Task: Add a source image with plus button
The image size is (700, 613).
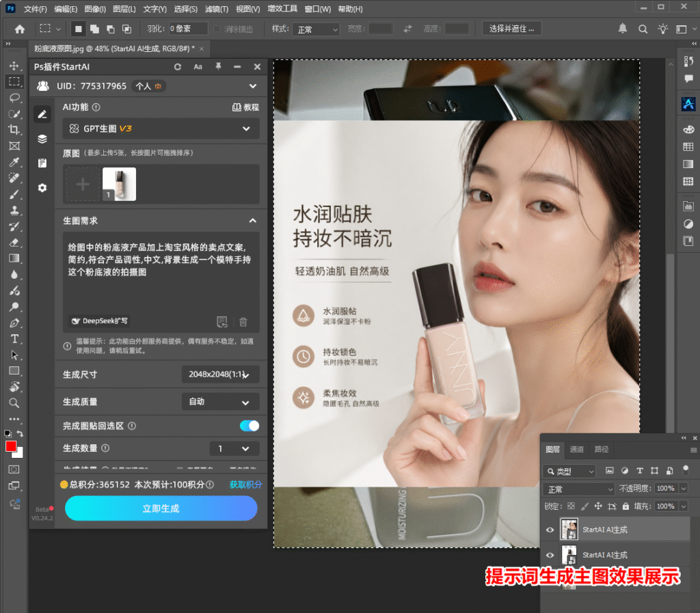Action: pos(83,185)
